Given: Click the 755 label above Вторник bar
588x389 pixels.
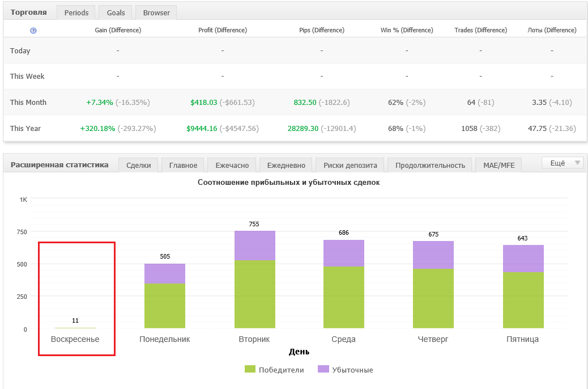Looking at the screenshot, I should coord(254,224).
